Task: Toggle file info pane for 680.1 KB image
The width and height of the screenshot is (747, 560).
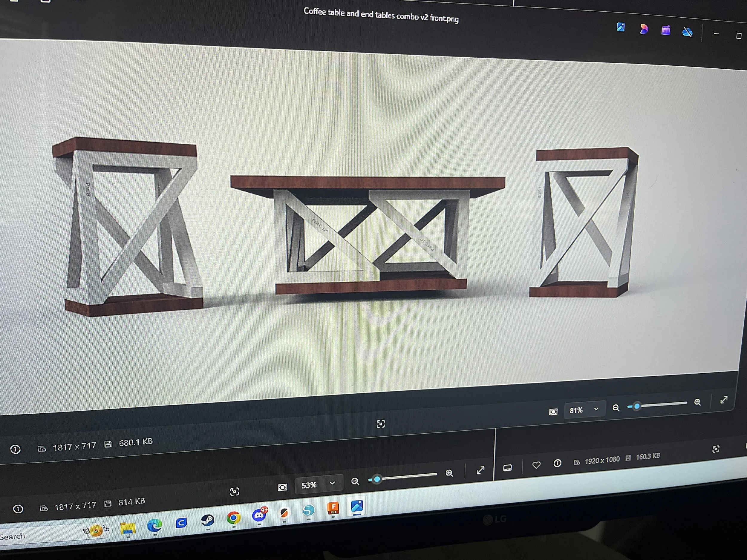Action: (16, 449)
